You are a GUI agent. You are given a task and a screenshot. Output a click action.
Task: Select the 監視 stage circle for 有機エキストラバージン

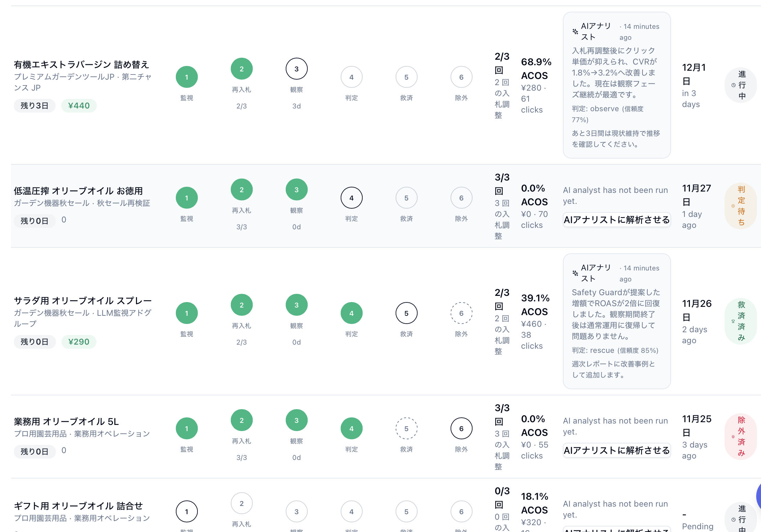[x=186, y=77]
